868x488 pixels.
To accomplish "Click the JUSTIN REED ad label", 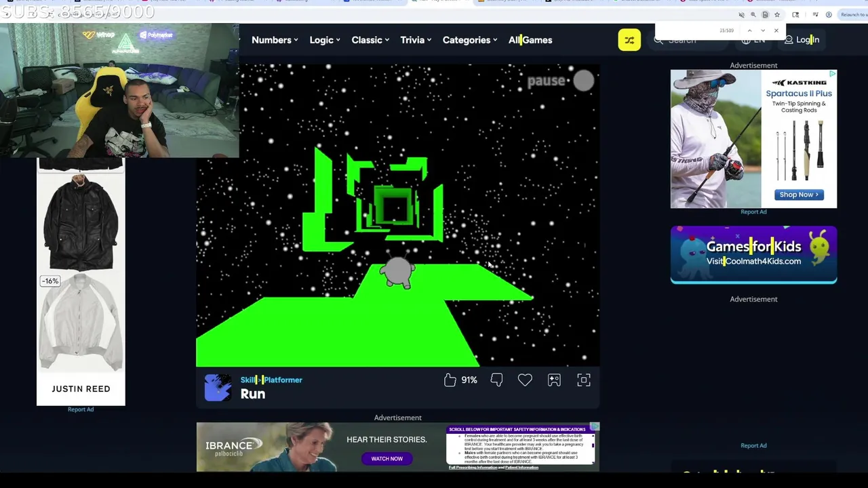I will click(x=81, y=389).
